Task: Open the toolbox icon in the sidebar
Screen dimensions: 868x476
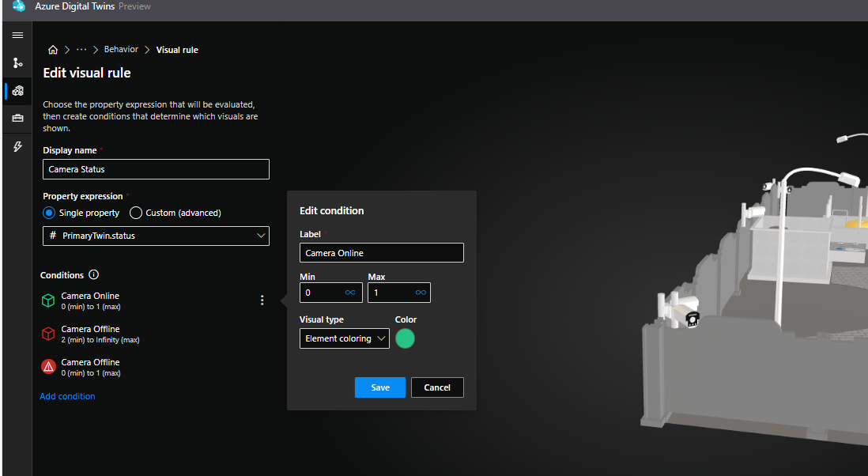Action: click(x=17, y=119)
